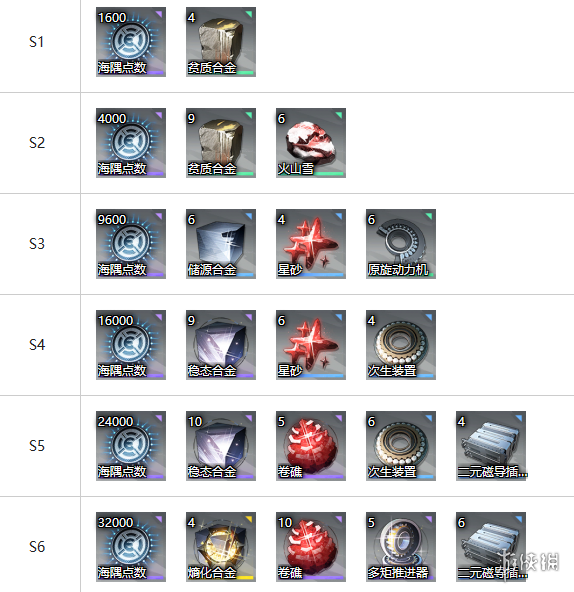This screenshot has height=592, width=574.
Task: Select the 星砂 icon with quantity 6
Action: click(x=311, y=345)
